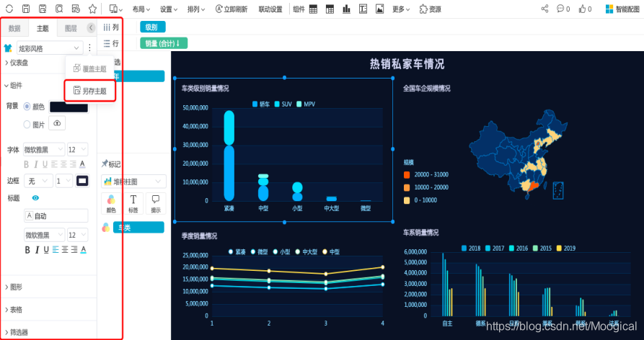This screenshot has height=340, width=644.
Task: Click the 标签 mark button
Action: coord(133,203)
